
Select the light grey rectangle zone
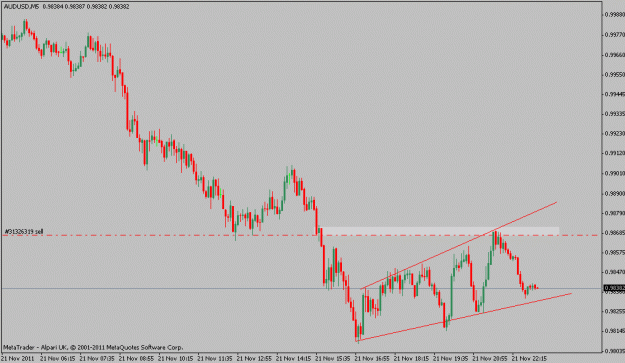(440, 231)
